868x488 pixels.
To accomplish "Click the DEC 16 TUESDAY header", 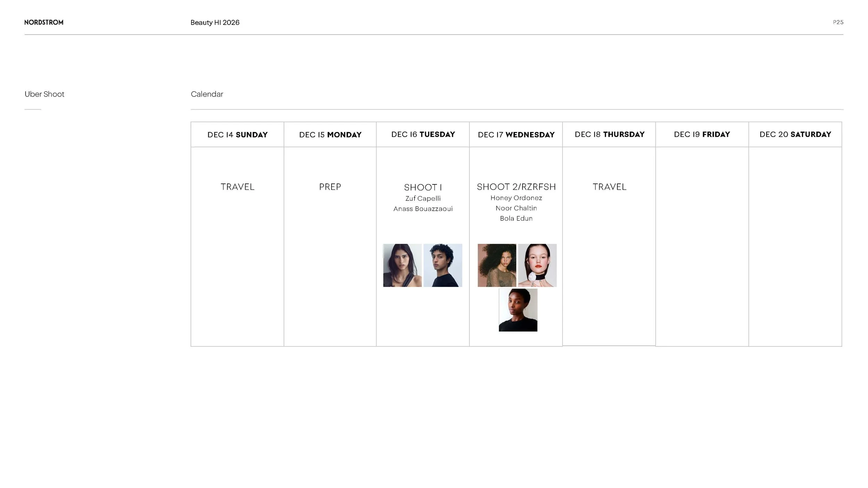I will pyautogui.click(x=423, y=134).
